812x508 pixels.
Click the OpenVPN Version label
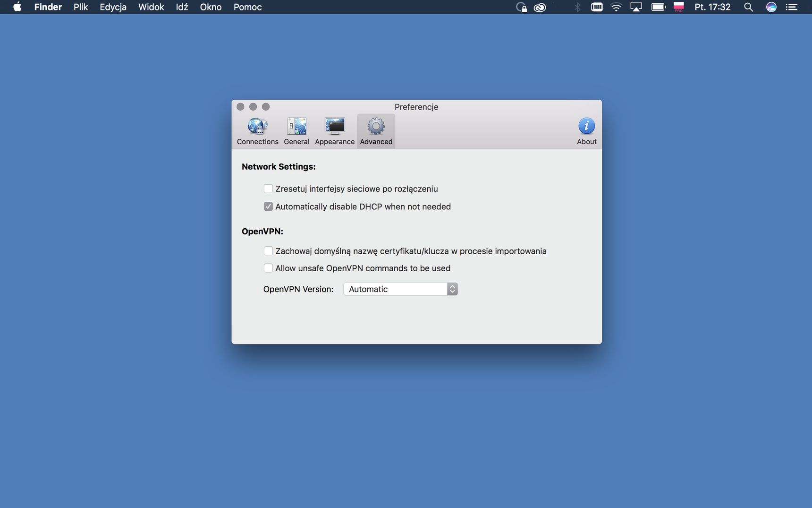(x=298, y=289)
